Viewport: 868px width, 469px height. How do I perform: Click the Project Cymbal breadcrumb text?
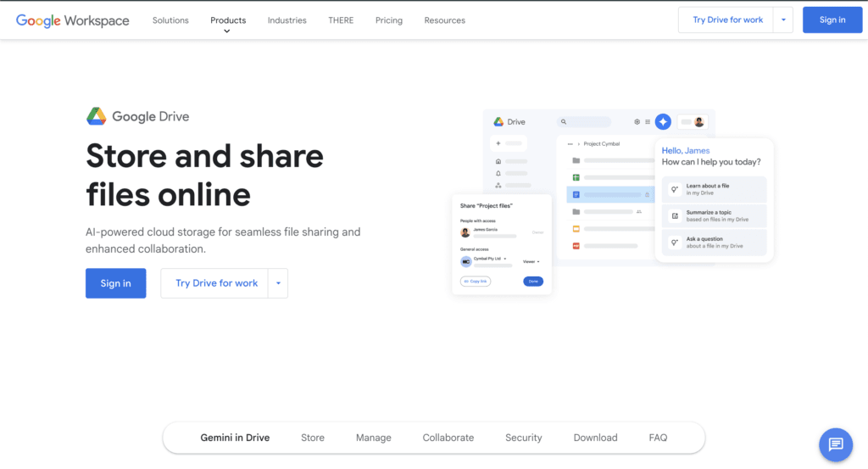point(602,144)
